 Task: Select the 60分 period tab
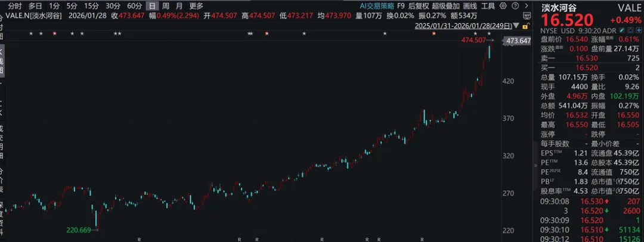(x=134, y=6)
